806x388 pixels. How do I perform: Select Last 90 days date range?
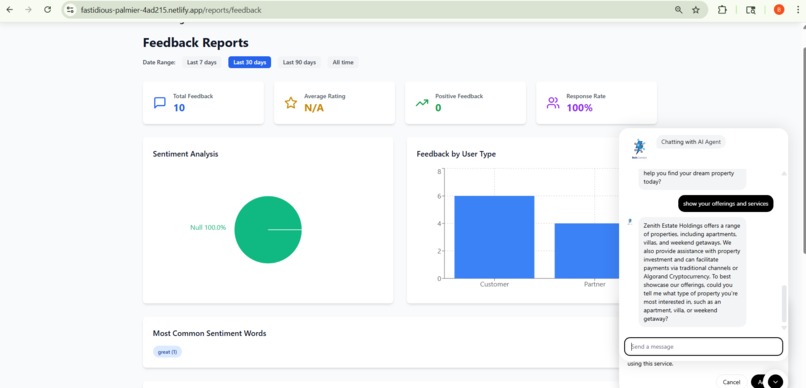pyautogui.click(x=299, y=62)
